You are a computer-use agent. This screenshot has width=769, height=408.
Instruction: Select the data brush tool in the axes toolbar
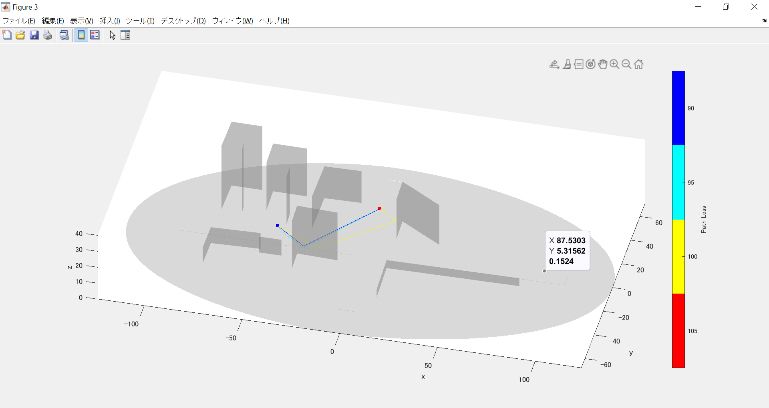coord(566,64)
